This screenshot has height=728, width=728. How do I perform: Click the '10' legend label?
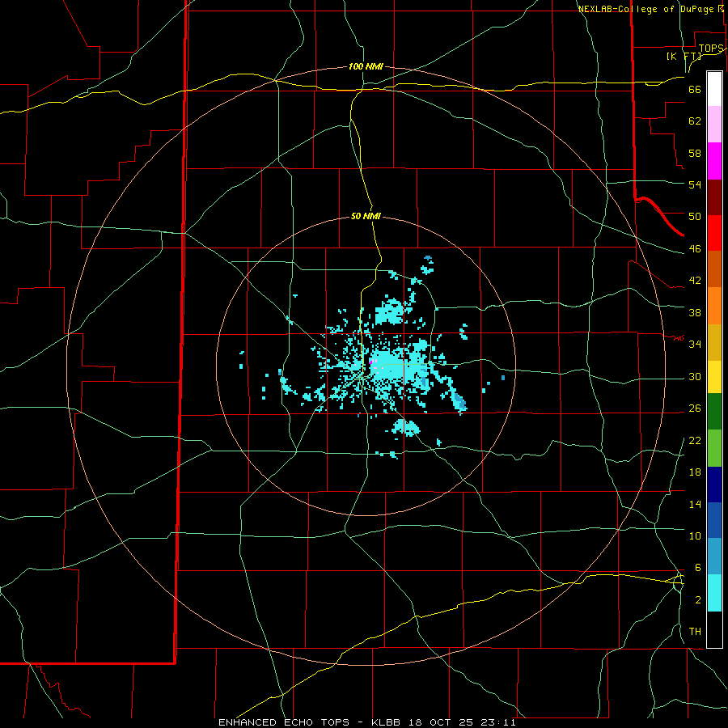point(695,535)
